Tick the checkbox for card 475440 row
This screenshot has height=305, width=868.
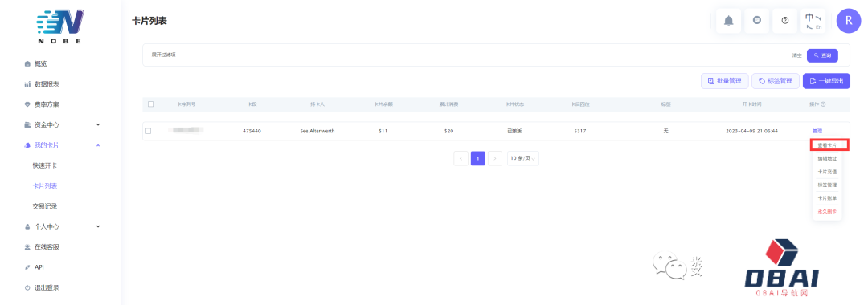[x=148, y=131]
